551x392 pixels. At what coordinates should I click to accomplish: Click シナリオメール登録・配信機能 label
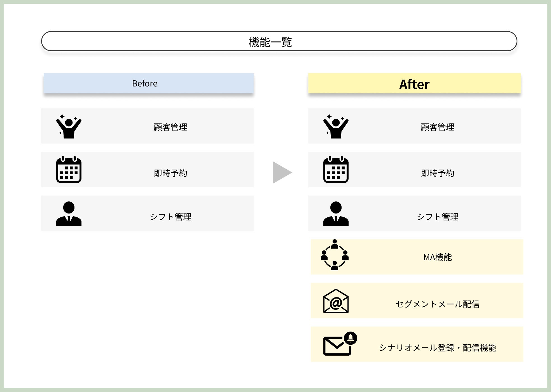tap(437, 348)
